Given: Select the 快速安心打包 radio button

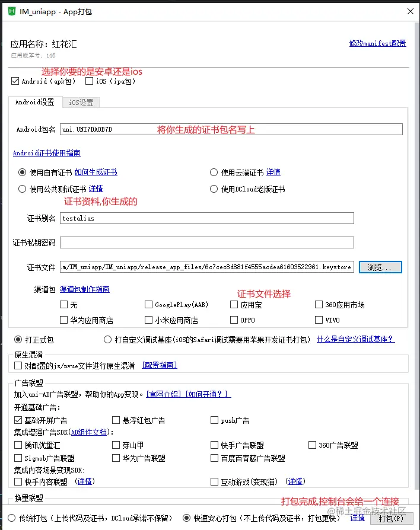Looking at the screenshot, I should tap(187, 518).
